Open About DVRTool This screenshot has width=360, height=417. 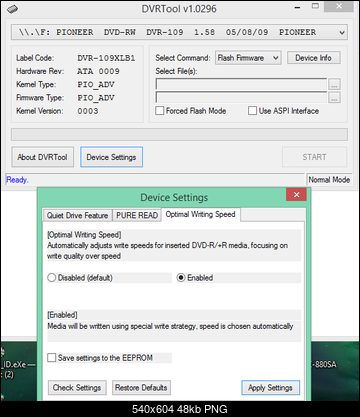point(42,157)
